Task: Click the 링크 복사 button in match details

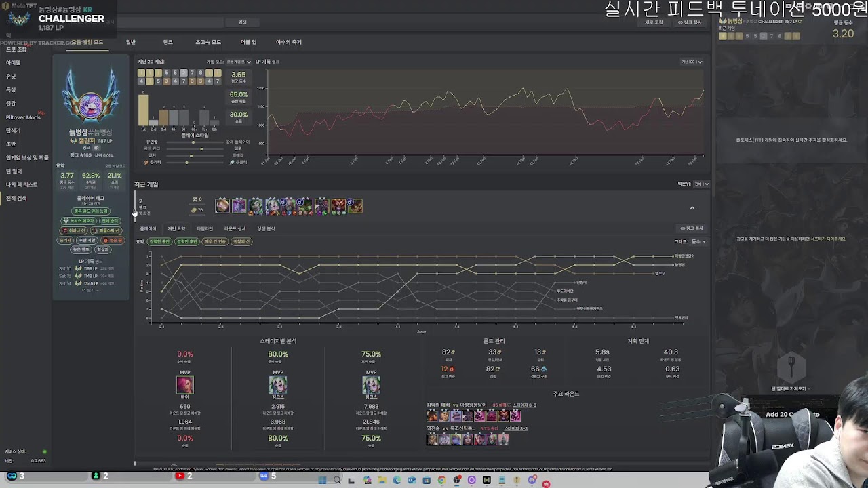Action: coord(692,228)
